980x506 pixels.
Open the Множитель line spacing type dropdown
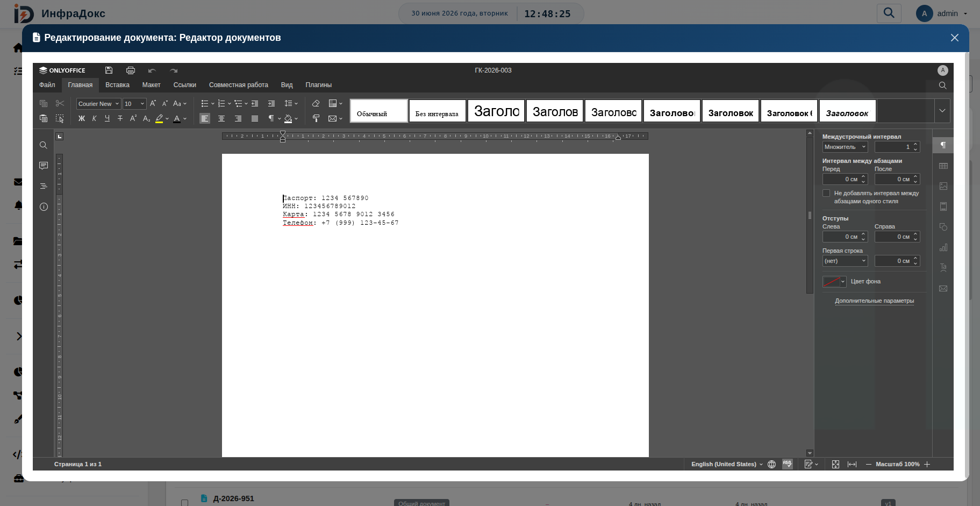(x=845, y=147)
